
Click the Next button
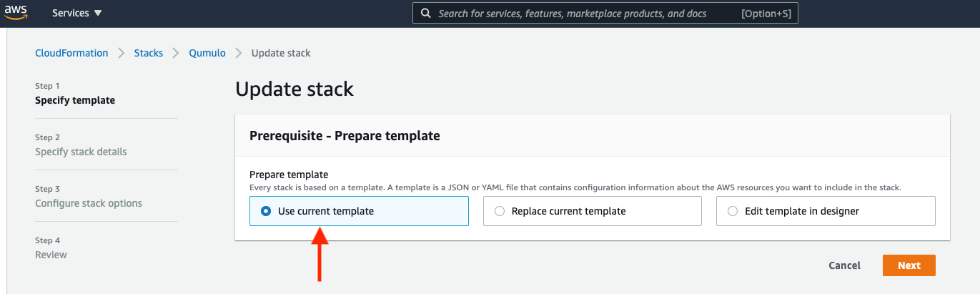(x=909, y=265)
